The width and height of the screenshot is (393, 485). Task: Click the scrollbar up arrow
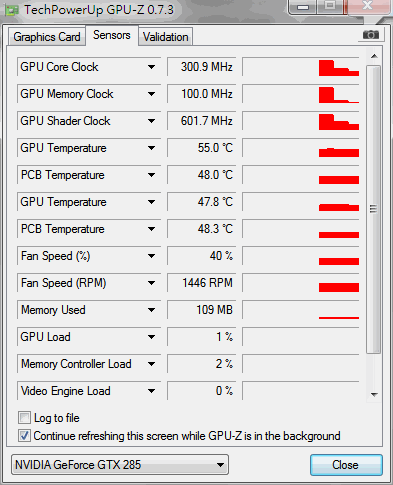(374, 56)
